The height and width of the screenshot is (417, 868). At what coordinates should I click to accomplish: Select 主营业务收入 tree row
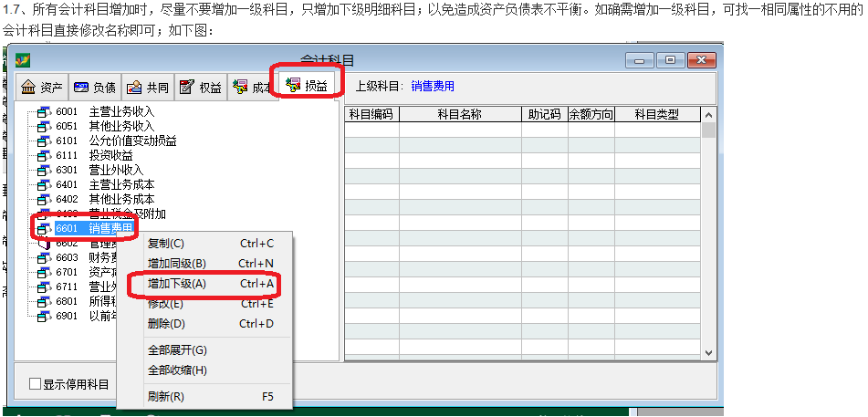coord(105,112)
